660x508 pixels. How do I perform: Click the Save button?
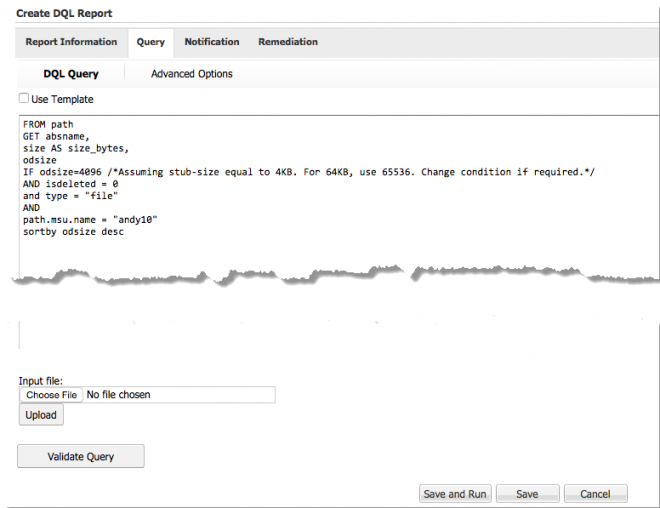tap(527, 494)
